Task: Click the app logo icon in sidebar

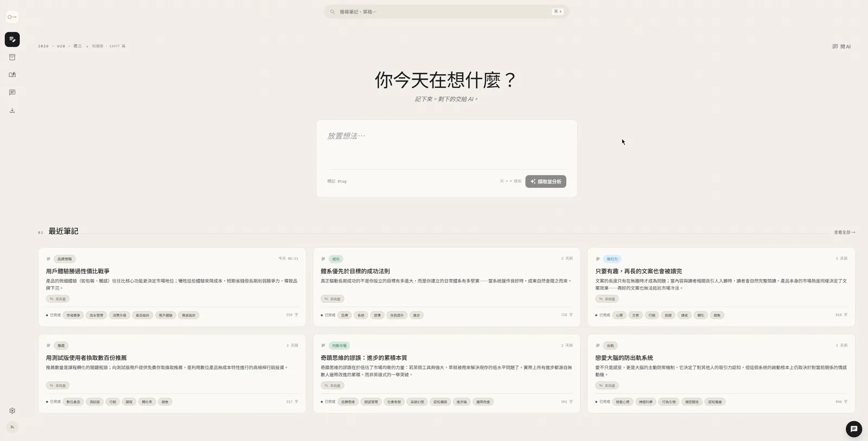Action: tap(12, 17)
